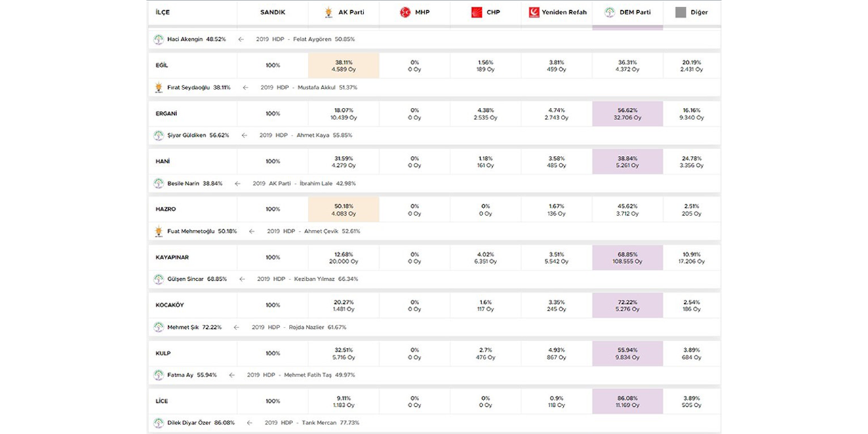
Task: Click the gray Diğer square in header
Action: pos(681,12)
